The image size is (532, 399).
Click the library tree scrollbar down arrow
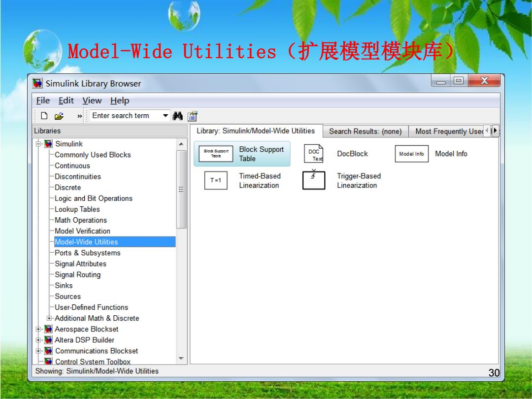pyautogui.click(x=181, y=358)
